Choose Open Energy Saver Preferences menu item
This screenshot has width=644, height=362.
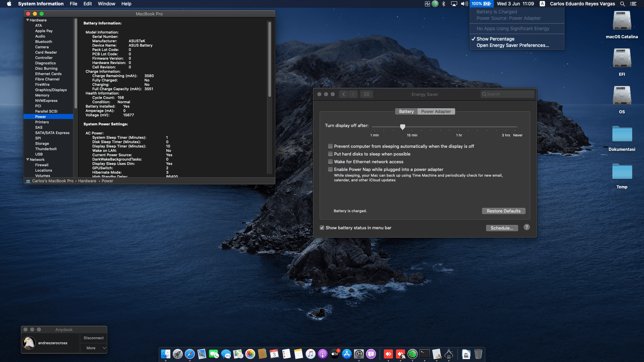517,45
